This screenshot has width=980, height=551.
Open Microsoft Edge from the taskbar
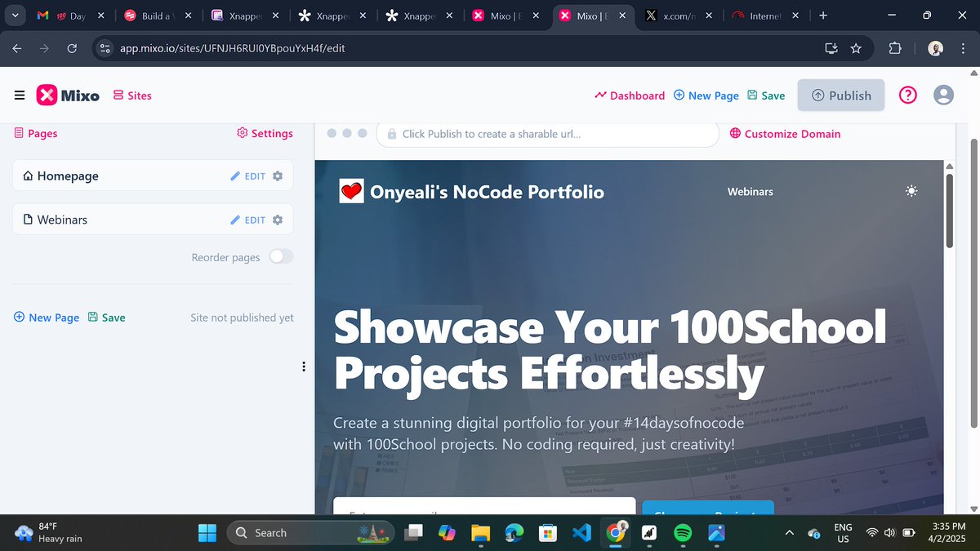tap(514, 532)
